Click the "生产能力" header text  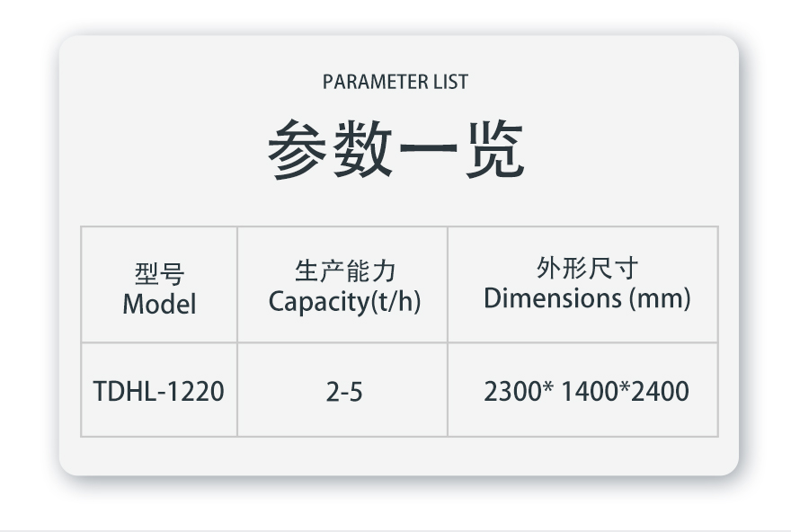[x=344, y=271]
